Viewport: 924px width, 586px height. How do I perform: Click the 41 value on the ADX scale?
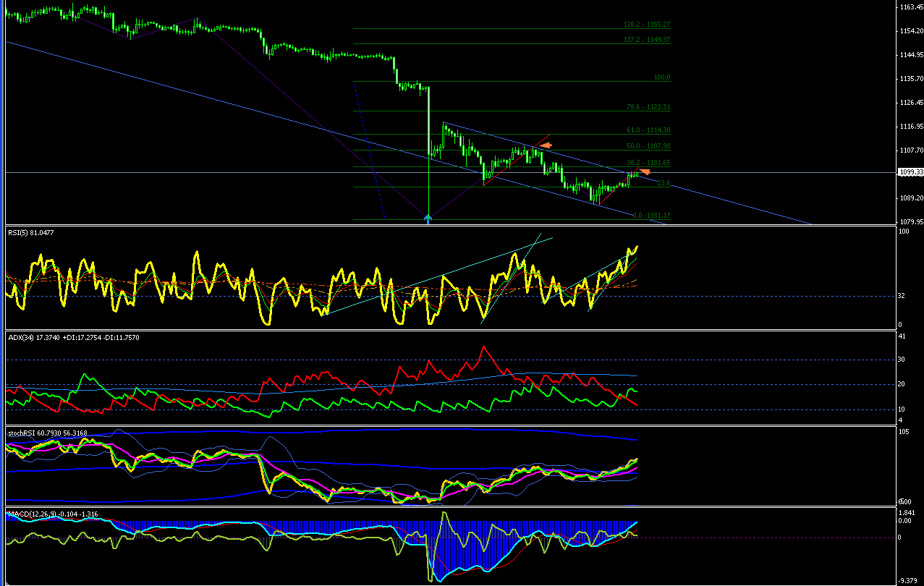902,336
